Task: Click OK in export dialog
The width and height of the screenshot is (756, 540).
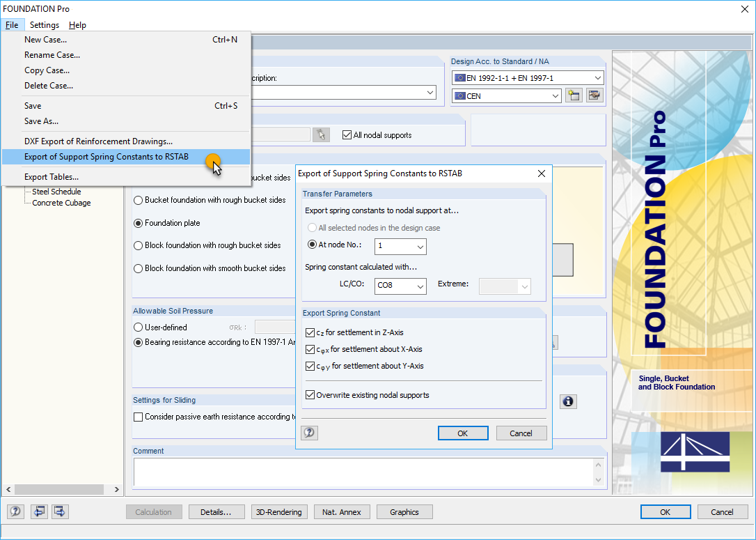Action: (x=463, y=433)
